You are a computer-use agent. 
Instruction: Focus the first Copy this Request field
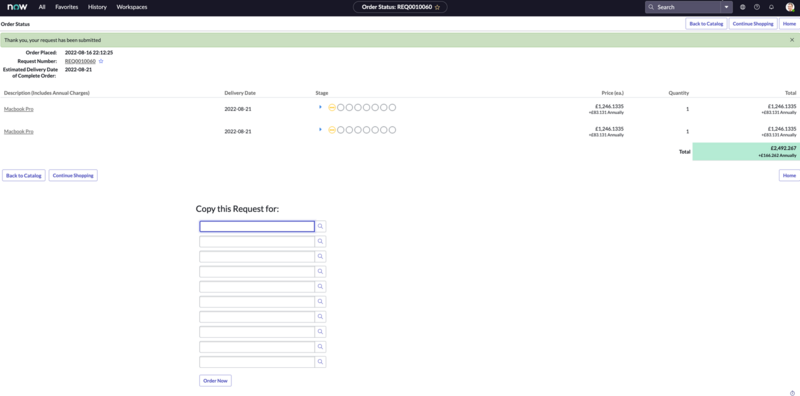pos(257,227)
